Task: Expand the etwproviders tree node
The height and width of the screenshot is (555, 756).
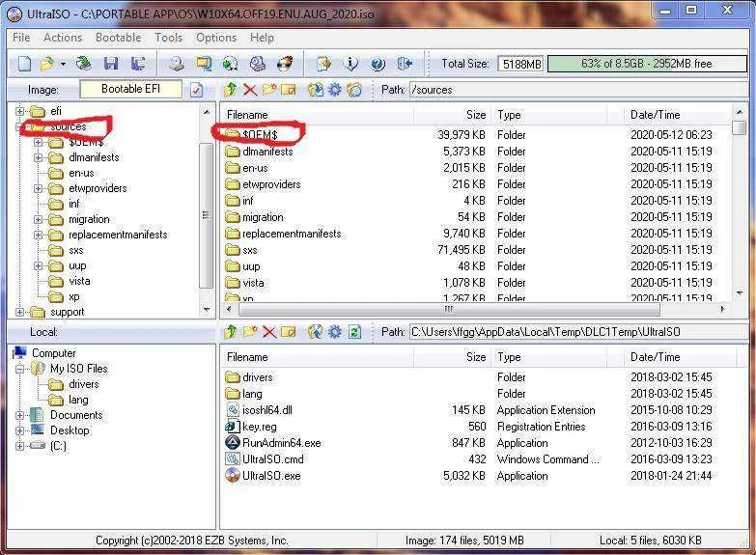Action: click(38, 188)
